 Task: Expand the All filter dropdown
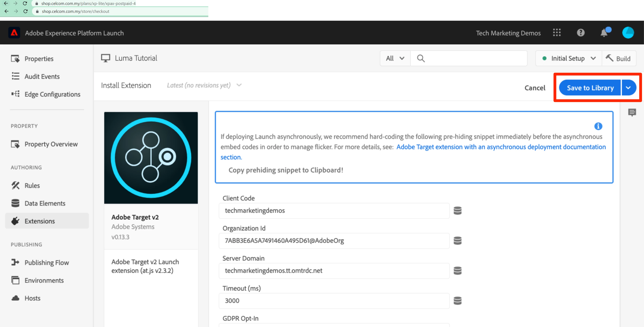(395, 58)
